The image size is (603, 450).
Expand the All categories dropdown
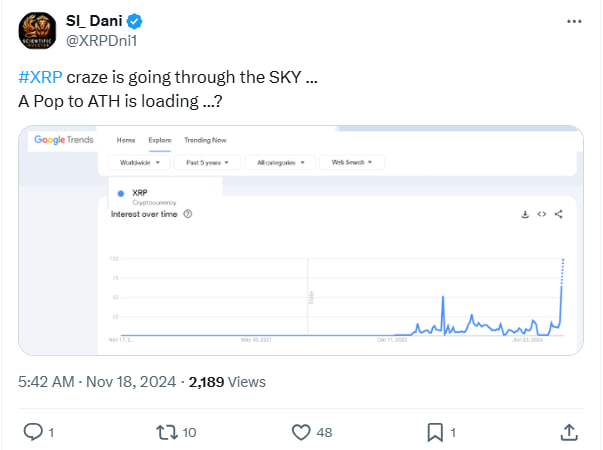(x=280, y=162)
